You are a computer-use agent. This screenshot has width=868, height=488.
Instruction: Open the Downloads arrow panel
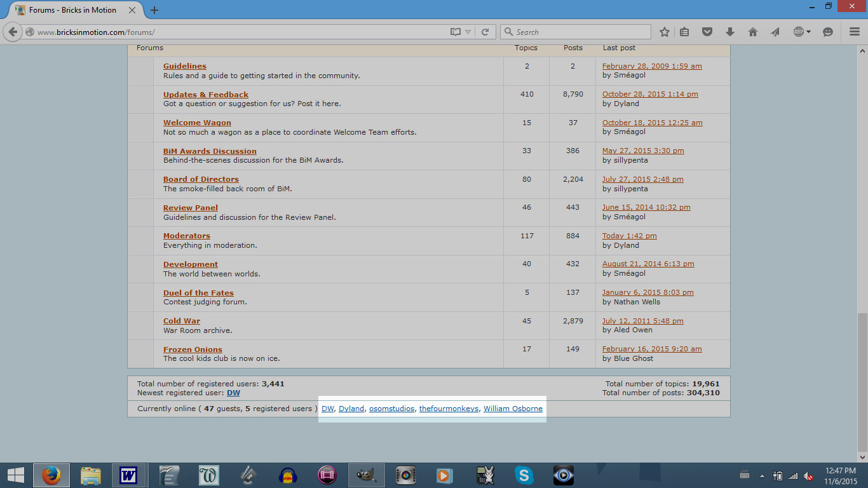[730, 32]
